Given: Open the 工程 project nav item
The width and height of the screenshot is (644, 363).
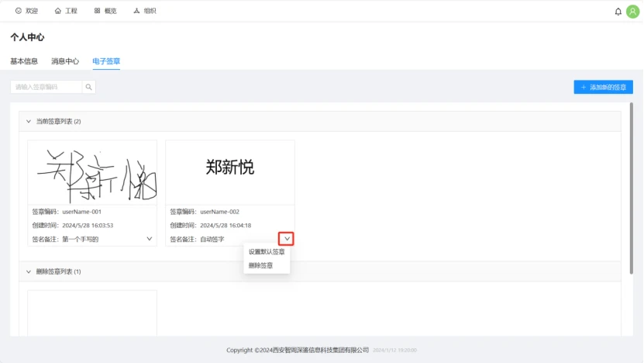Looking at the screenshot, I should pyautogui.click(x=66, y=11).
